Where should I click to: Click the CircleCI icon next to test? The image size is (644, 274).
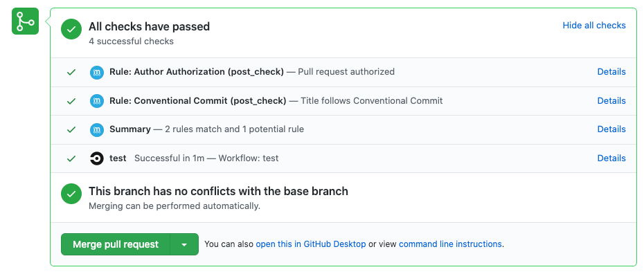pos(96,158)
